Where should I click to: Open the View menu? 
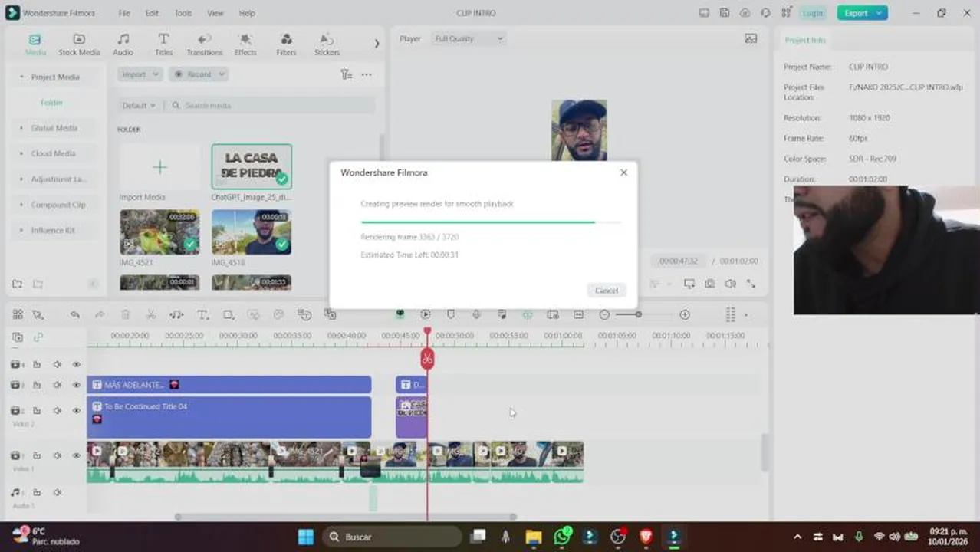(215, 13)
